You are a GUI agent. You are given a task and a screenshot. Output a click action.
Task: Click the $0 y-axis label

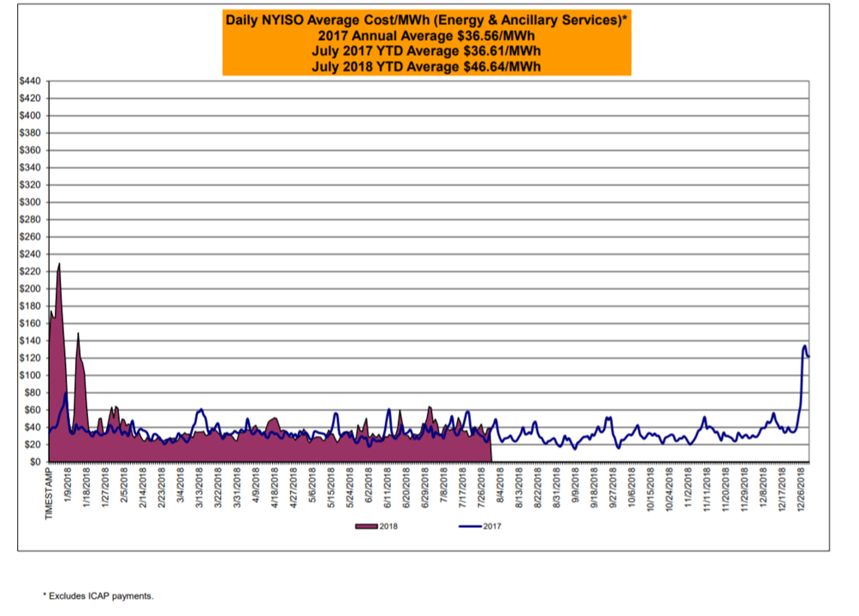(34, 462)
